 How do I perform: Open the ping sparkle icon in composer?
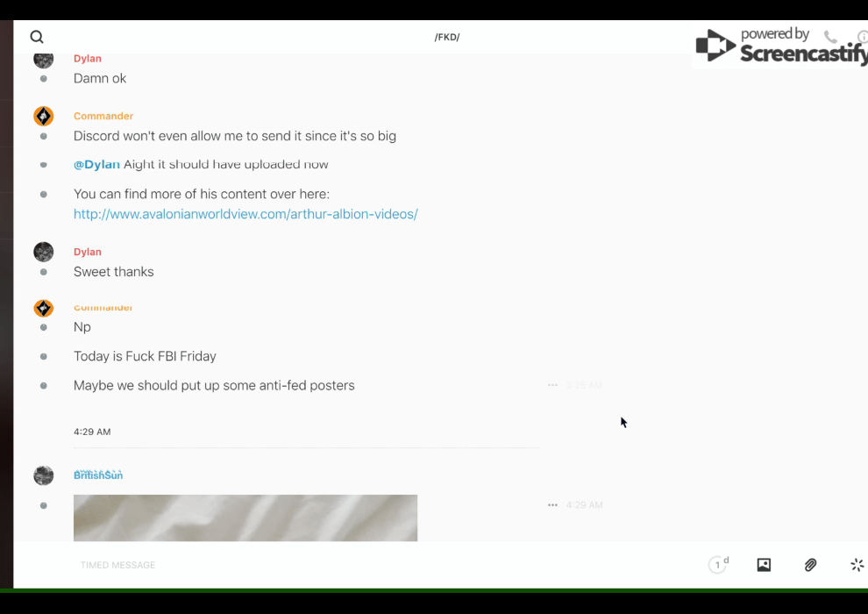(x=857, y=565)
